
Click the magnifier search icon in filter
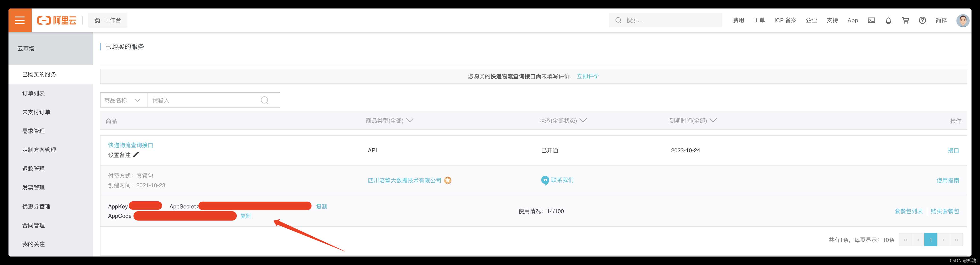click(264, 100)
